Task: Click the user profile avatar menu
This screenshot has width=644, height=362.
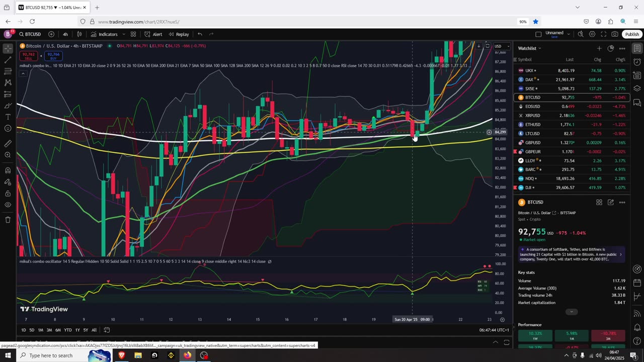Action: pos(8,34)
